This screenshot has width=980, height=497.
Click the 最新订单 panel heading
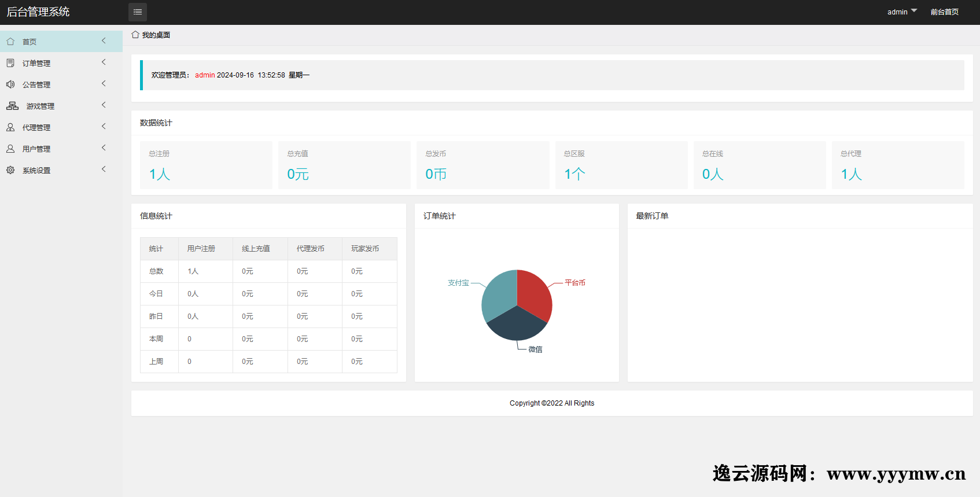(x=652, y=216)
